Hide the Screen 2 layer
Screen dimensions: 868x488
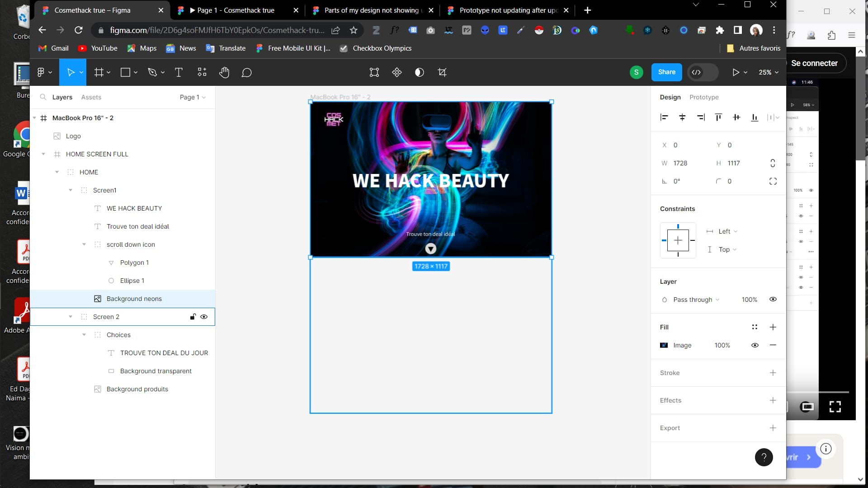(x=204, y=317)
